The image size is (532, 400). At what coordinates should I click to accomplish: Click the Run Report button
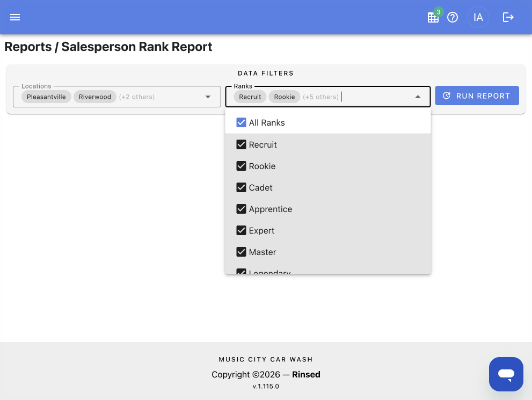(x=477, y=96)
